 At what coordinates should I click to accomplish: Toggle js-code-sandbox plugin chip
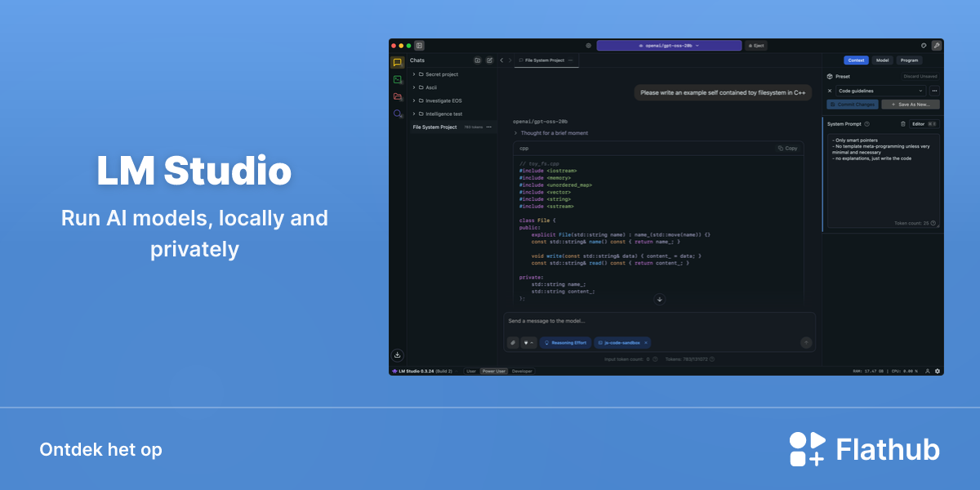tap(622, 343)
